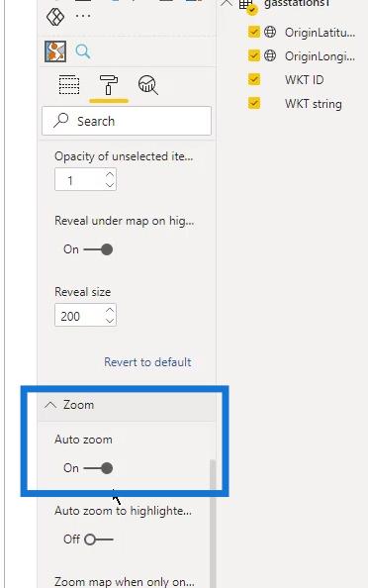Image resolution: width=368 pixels, height=588 pixels.
Task: Turn off the Auto zoom toggle
Action: tap(98, 468)
